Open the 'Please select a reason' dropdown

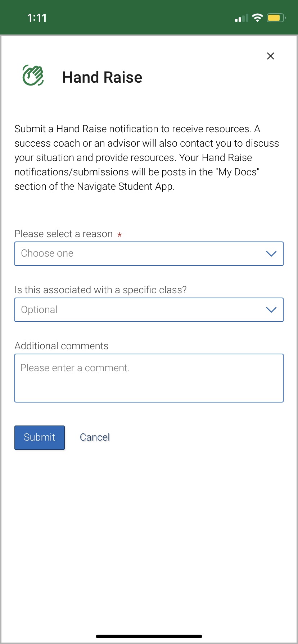(x=149, y=254)
